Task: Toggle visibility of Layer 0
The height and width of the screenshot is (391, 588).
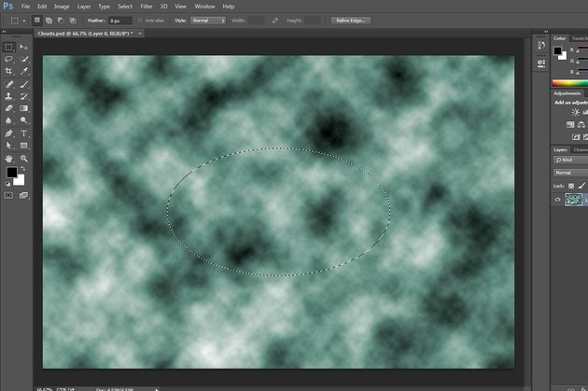Action: click(557, 200)
